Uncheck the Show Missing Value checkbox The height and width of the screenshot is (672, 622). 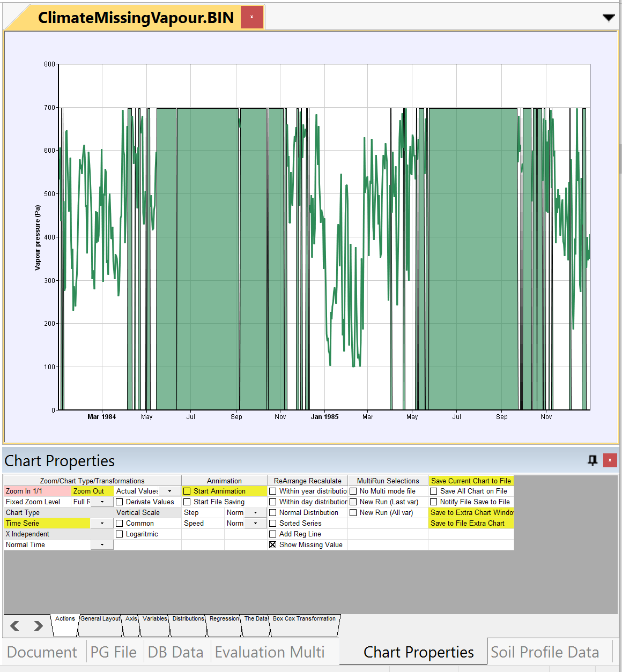point(273,545)
